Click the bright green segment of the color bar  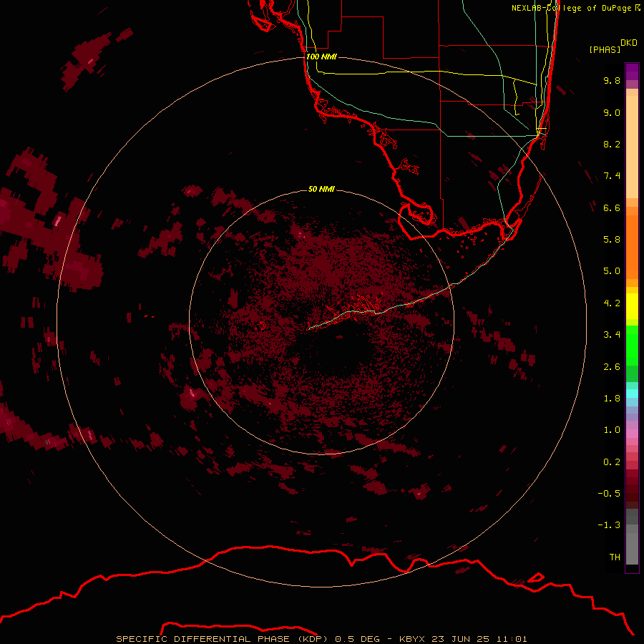(x=632, y=345)
